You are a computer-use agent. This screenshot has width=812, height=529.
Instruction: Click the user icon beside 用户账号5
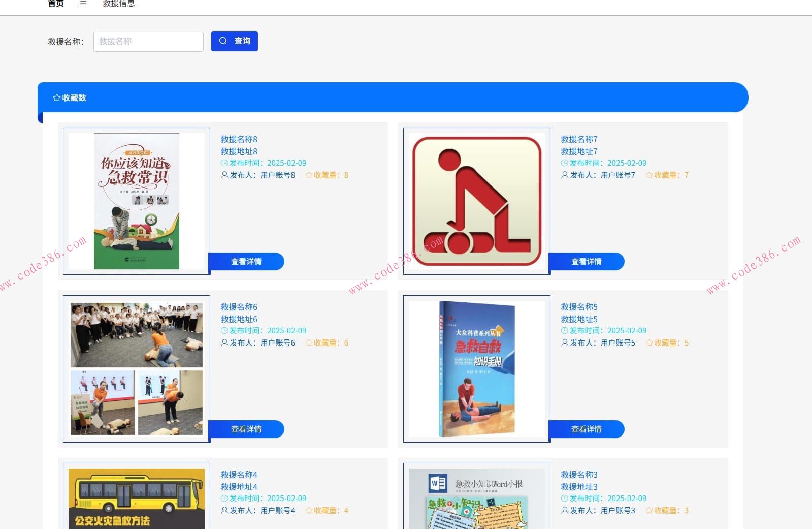pyautogui.click(x=565, y=343)
